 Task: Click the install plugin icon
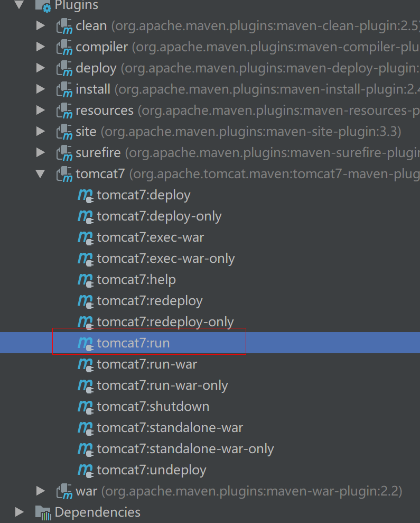pos(64,90)
